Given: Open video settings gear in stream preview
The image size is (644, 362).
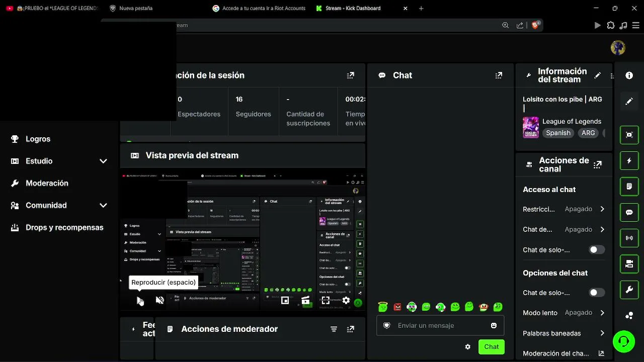Looking at the screenshot, I should pyautogui.click(x=346, y=300).
